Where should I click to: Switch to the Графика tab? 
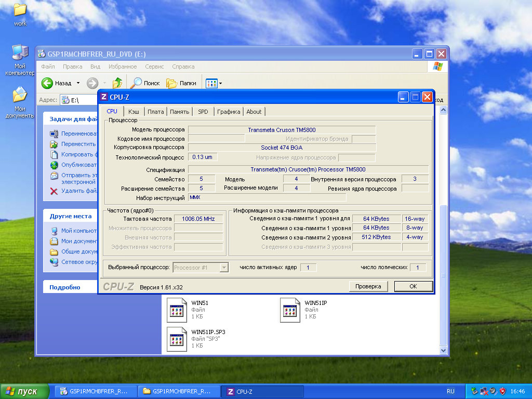coord(229,112)
